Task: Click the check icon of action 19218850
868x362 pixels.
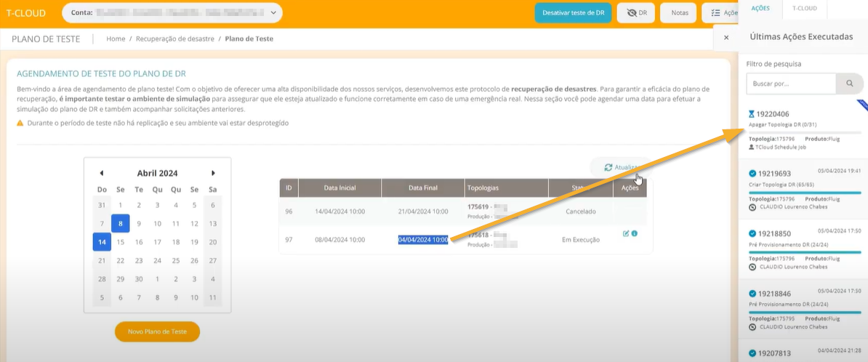Action: point(752,233)
